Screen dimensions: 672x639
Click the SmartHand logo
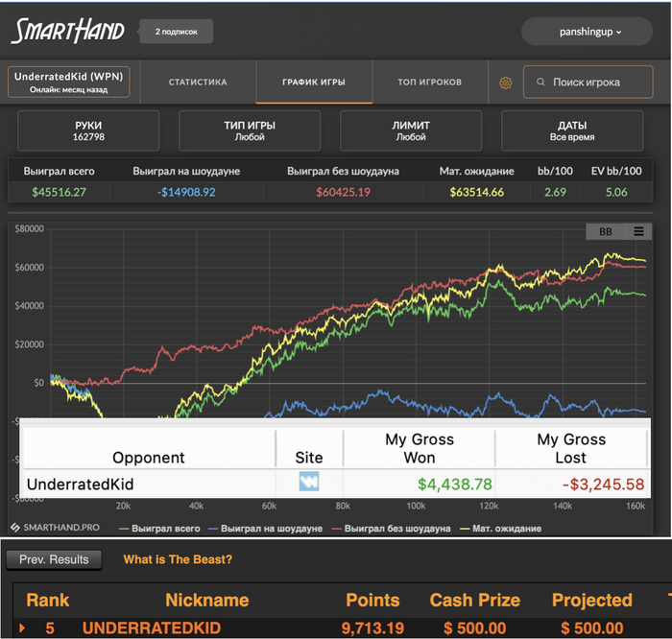click(x=68, y=31)
